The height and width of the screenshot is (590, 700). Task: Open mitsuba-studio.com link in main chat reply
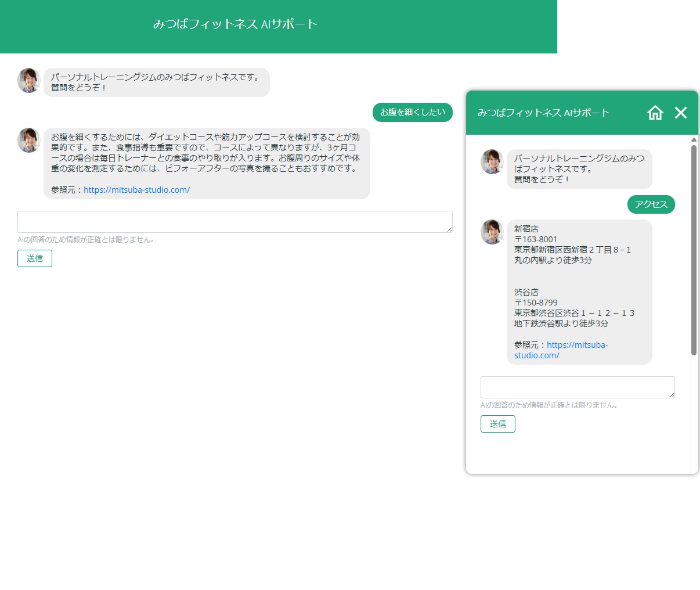pyautogui.click(x=136, y=190)
